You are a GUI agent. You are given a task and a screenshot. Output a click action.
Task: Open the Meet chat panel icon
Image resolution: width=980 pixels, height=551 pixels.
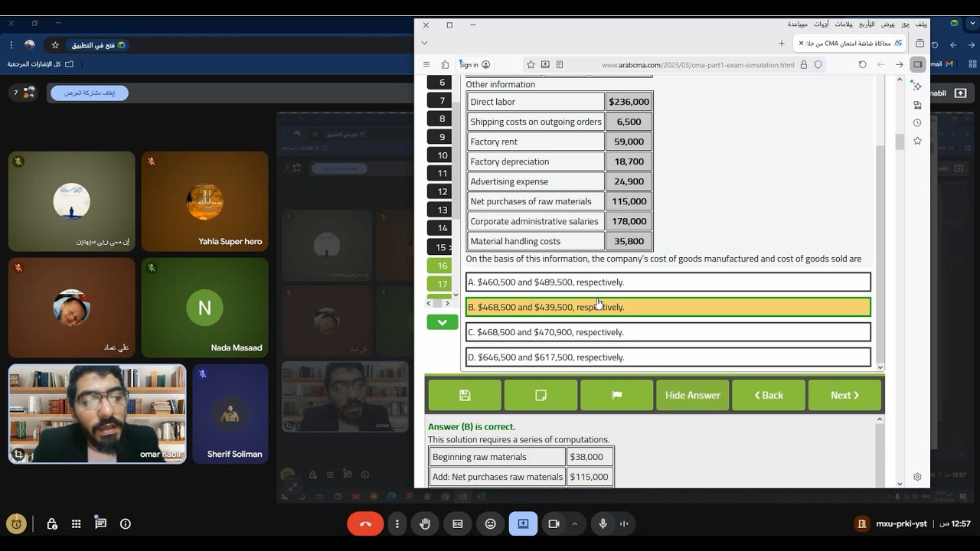[100, 523]
